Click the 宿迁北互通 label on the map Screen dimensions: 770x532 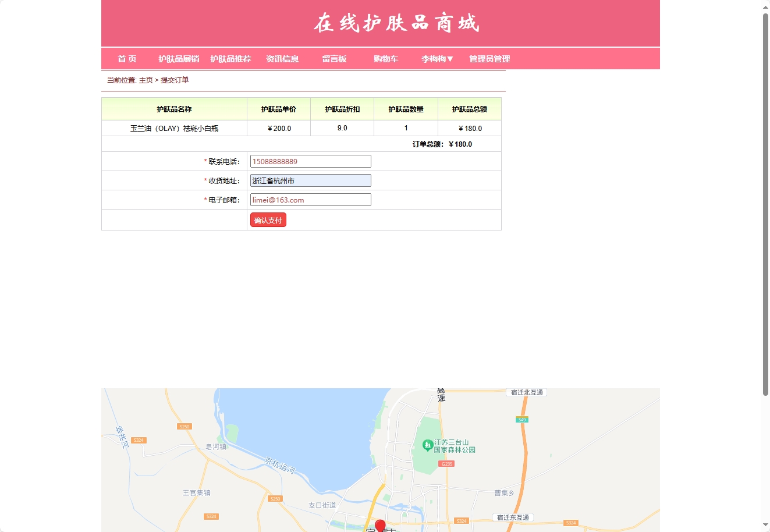(526, 392)
